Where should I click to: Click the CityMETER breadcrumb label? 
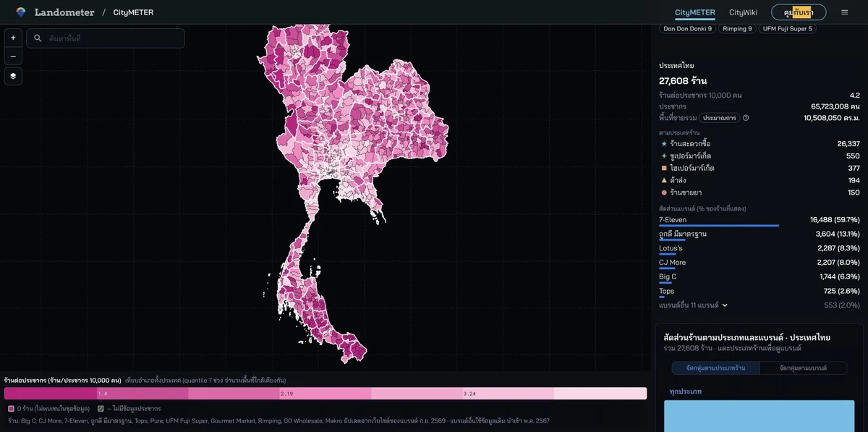(x=133, y=12)
